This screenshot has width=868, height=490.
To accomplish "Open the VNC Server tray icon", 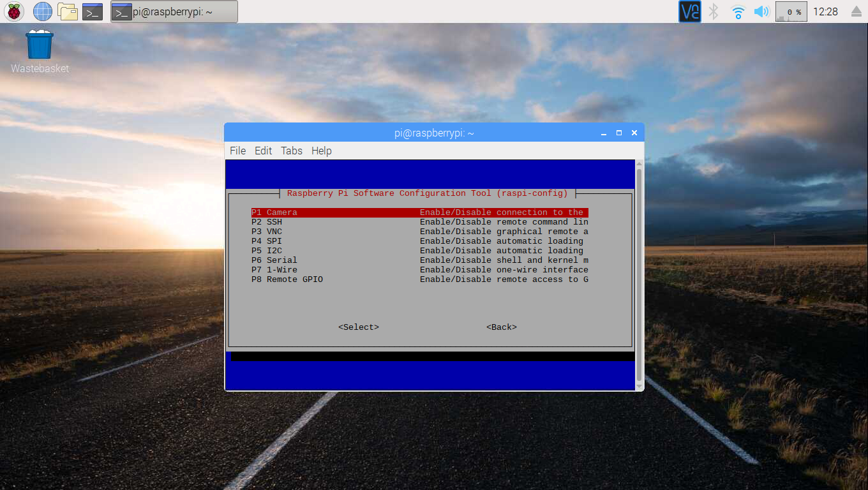I will pos(690,11).
